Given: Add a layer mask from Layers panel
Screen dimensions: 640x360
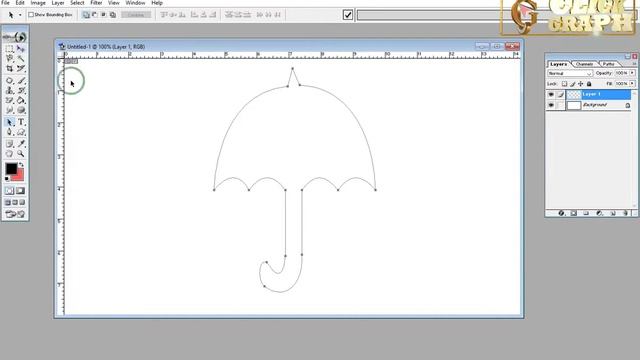Looking at the screenshot, I should pos(573,213).
